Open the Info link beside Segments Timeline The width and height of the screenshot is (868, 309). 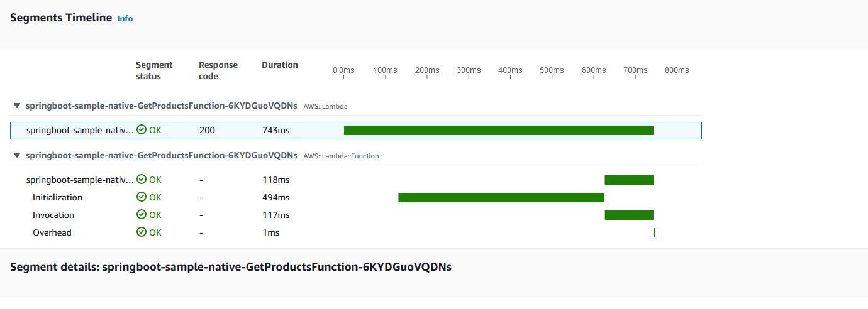point(125,19)
